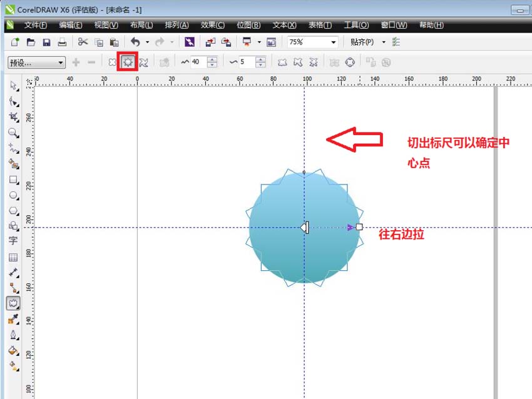Viewport: 532px width, 399px height.
Task: Open the 效果(C) menu
Action: [x=212, y=25]
